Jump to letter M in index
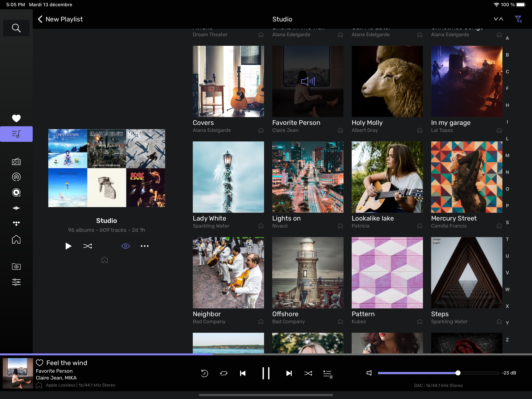Screen dimensions: 532x399 pyautogui.click(x=507, y=155)
